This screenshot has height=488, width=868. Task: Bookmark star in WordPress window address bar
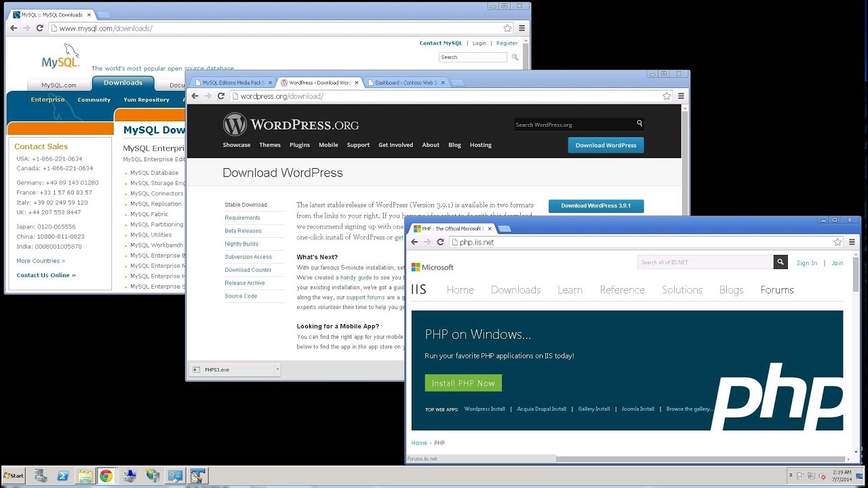(x=667, y=96)
